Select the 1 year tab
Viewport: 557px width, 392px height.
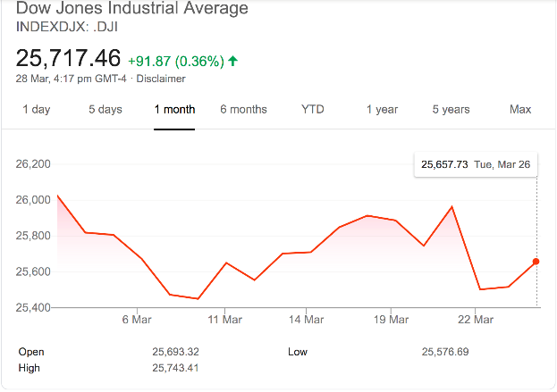(x=382, y=109)
